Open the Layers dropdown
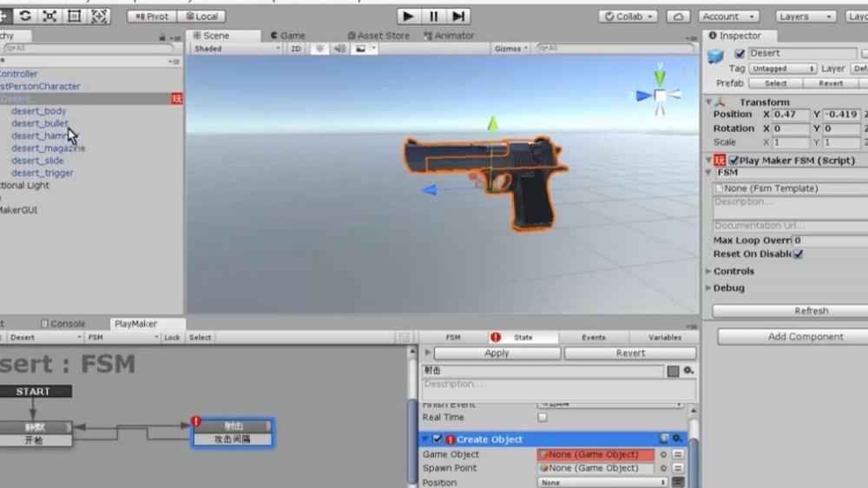Screen dimensions: 868x488 [806, 16]
